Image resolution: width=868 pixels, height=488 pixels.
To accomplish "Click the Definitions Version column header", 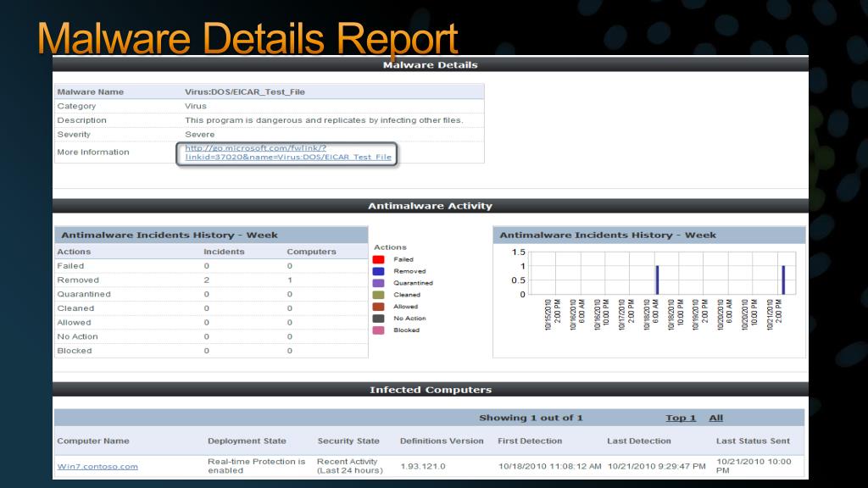I will point(442,441).
